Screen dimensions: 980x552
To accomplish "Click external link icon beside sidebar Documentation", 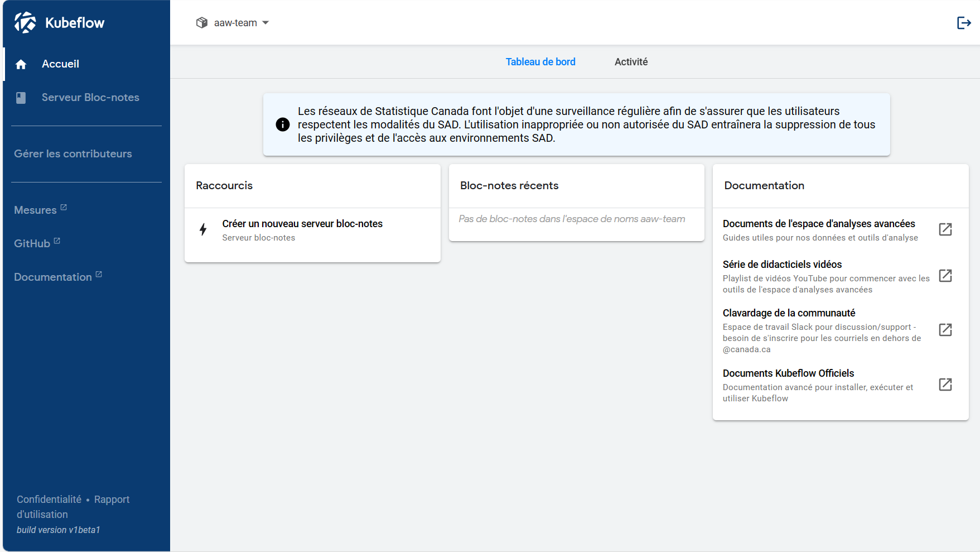I will click(x=99, y=274).
